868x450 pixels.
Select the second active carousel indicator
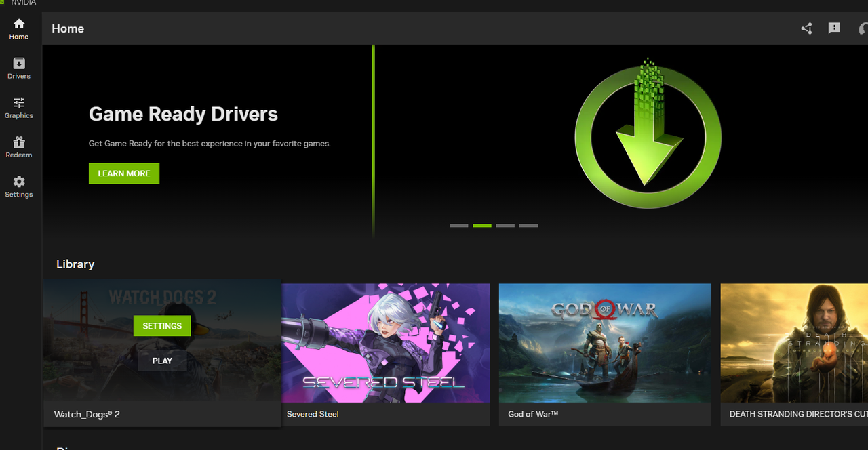(482, 225)
